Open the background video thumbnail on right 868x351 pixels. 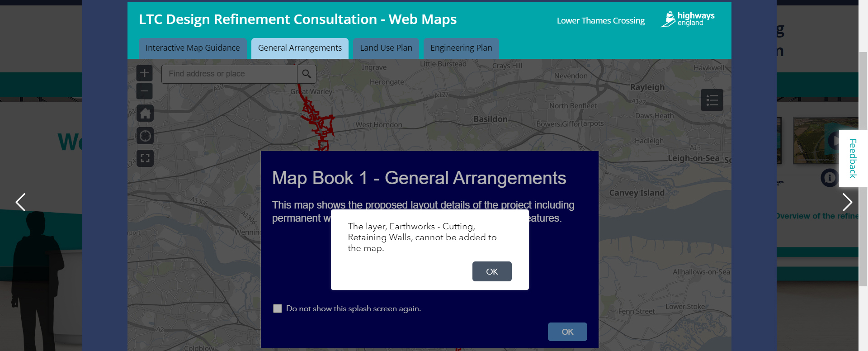826,140
